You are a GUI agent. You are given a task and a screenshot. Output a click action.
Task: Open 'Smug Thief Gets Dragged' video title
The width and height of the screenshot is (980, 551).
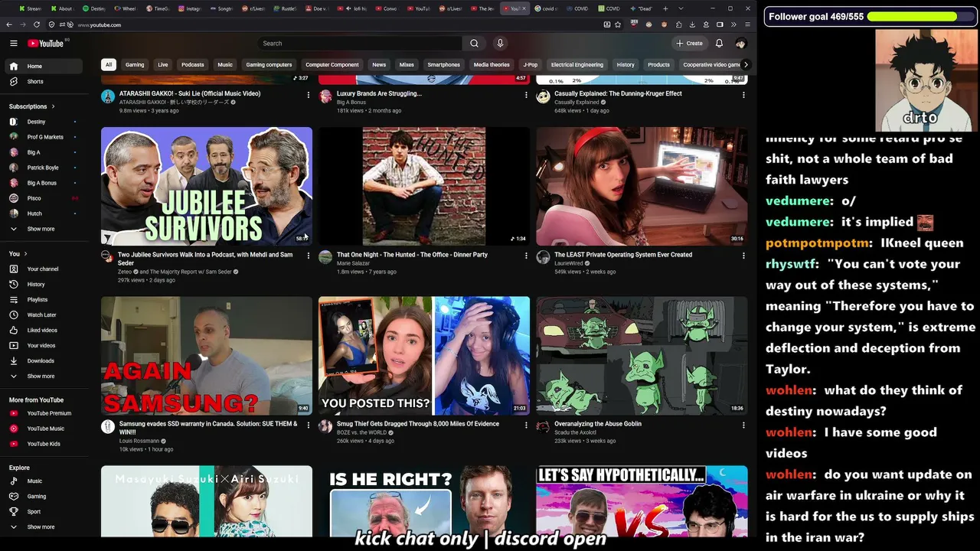(418, 424)
